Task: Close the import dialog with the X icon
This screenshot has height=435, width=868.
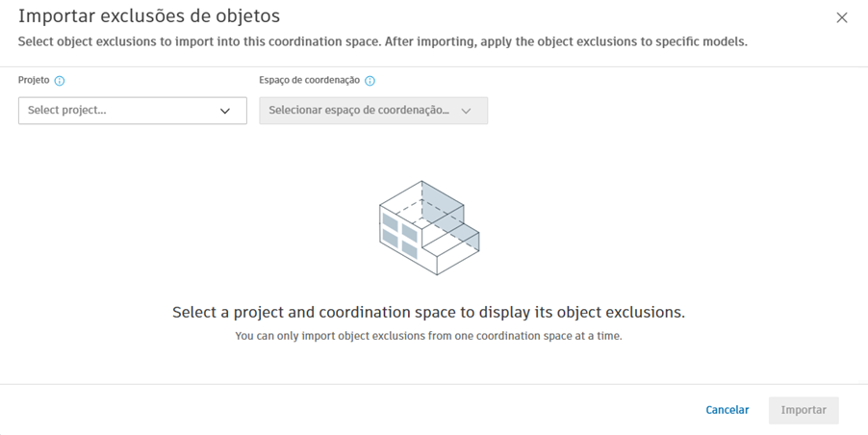Action: (841, 17)
